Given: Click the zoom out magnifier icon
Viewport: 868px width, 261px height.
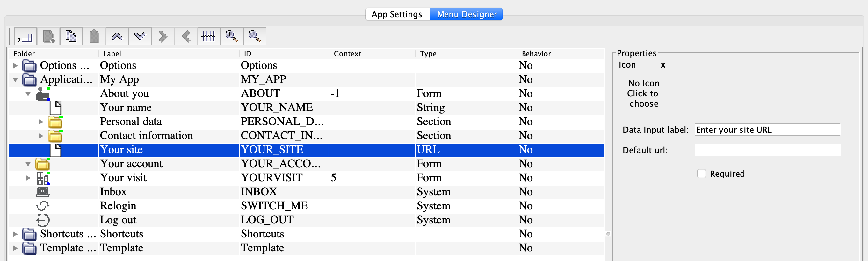Looking at the screenshot, I should [254, 36].
